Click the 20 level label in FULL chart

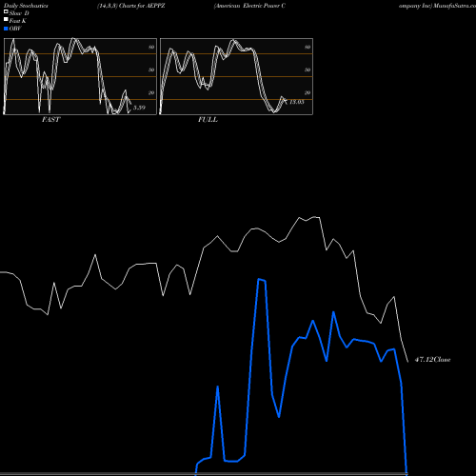(307, 92)
